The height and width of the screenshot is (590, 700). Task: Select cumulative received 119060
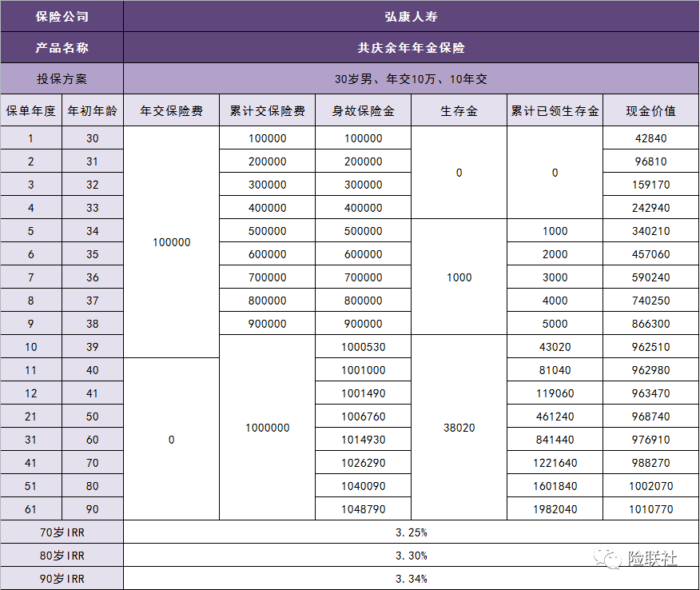555,393
